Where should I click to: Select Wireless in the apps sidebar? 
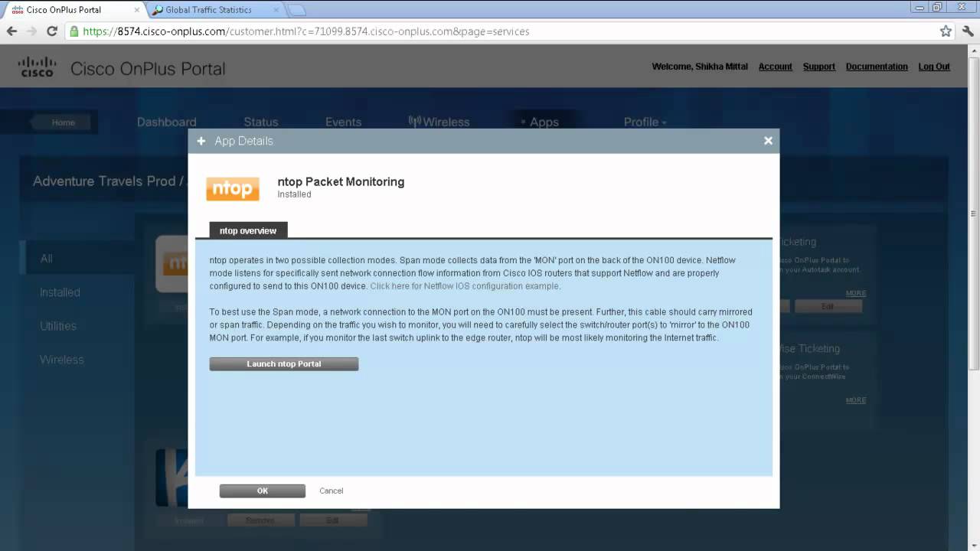[x=62, y=360]
